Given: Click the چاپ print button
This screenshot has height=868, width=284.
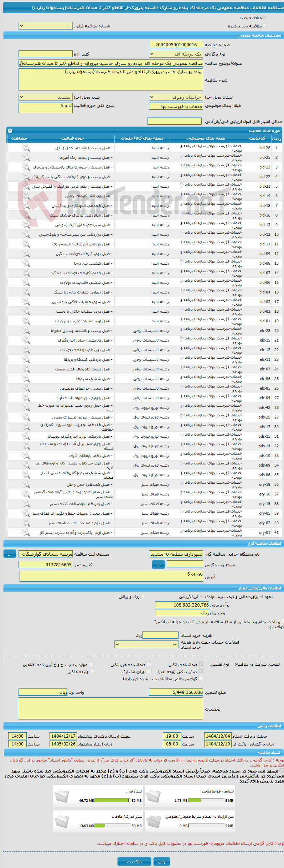Looking at the screenshot, I should (162, 862).
